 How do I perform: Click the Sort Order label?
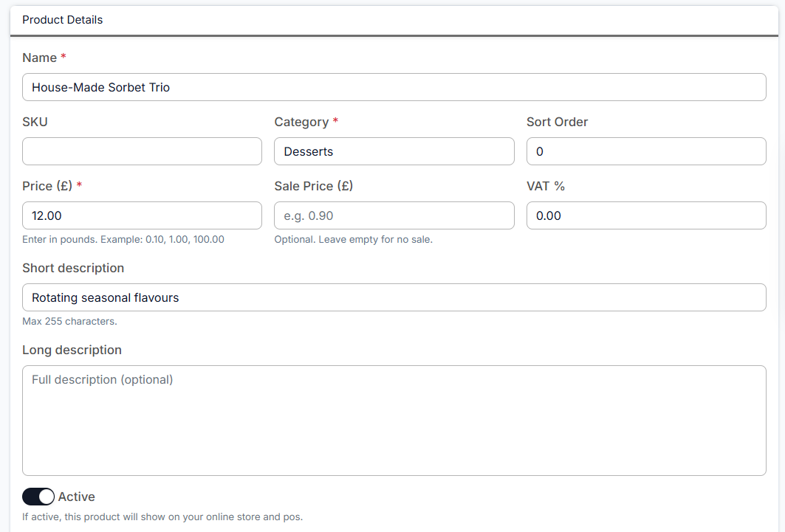pos(557,122)
